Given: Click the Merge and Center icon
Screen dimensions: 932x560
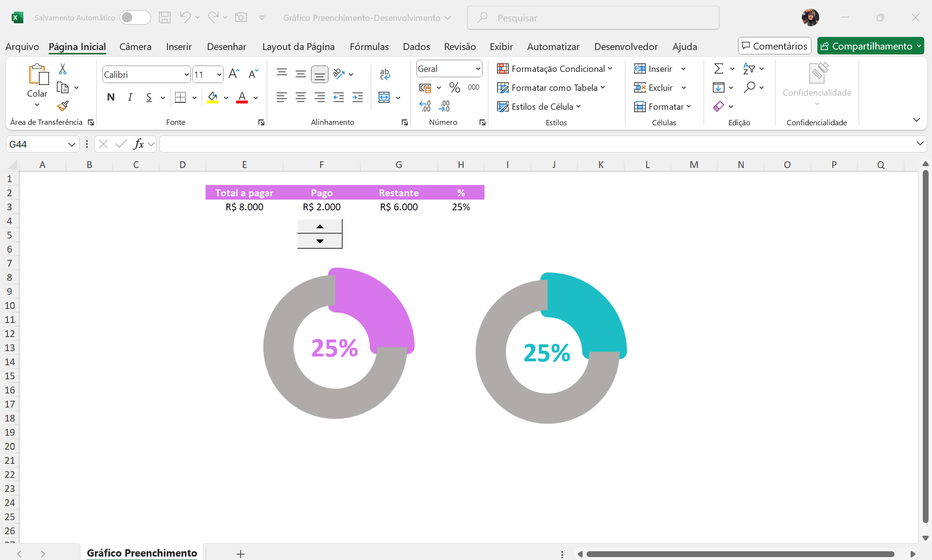Looking at the screenshot, I should [x=384, y=97].
